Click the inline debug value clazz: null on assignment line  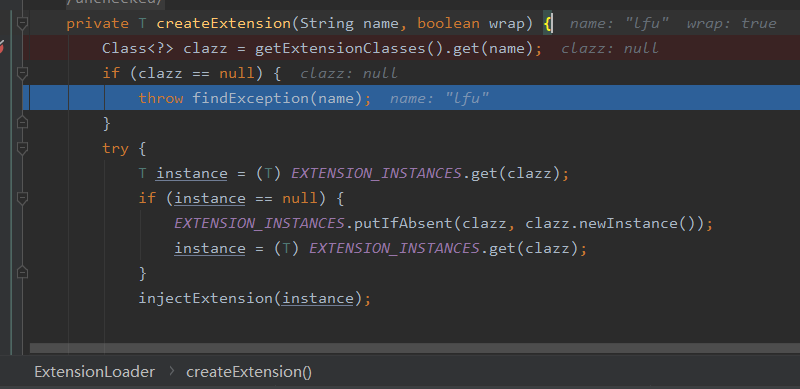[x=610, y=48]
